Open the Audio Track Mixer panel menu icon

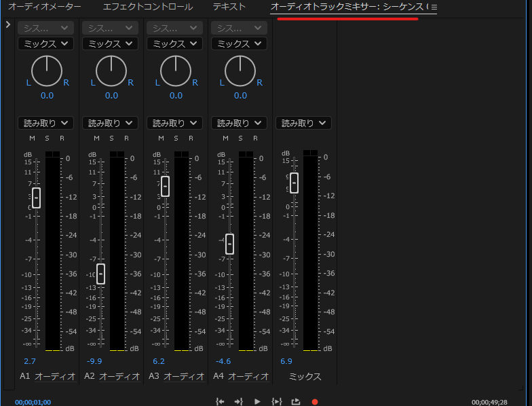[x=434, y=7]
